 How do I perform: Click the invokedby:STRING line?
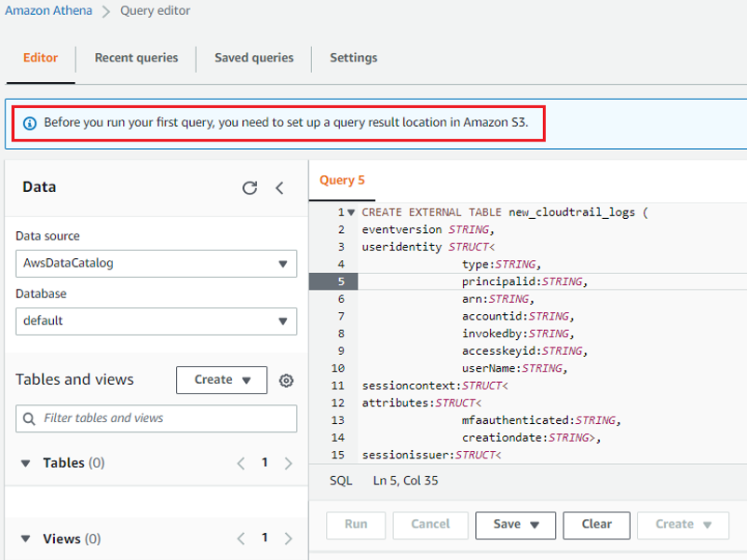pos(518,334)
